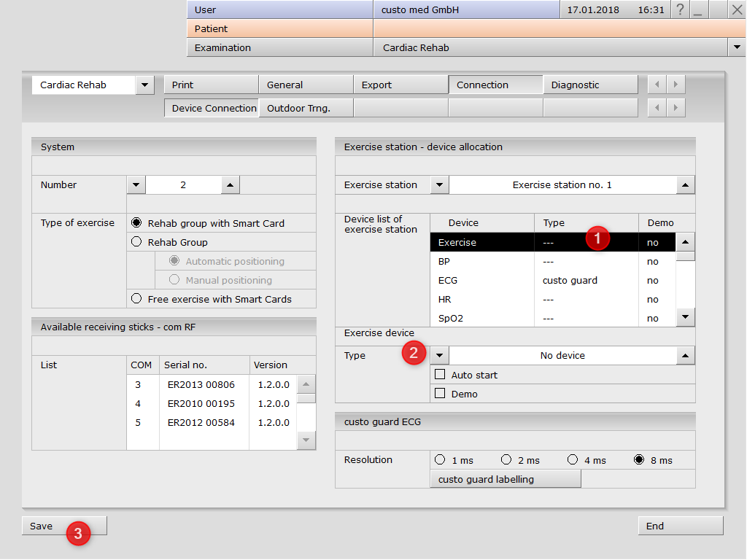Select next exercise station with up arrow
Viewport: 747px width, 560px height.
tap(685, 184)
